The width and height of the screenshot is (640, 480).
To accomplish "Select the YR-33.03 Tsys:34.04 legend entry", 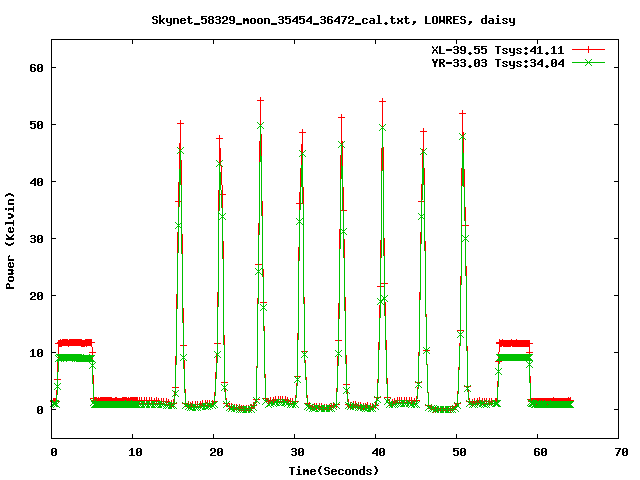I will tap(498, 63).
